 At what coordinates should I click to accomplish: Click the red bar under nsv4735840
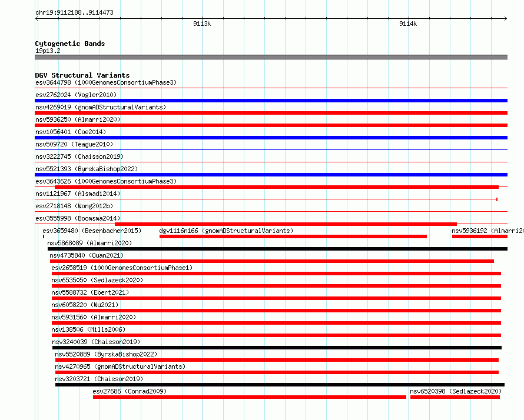(271, 261)
